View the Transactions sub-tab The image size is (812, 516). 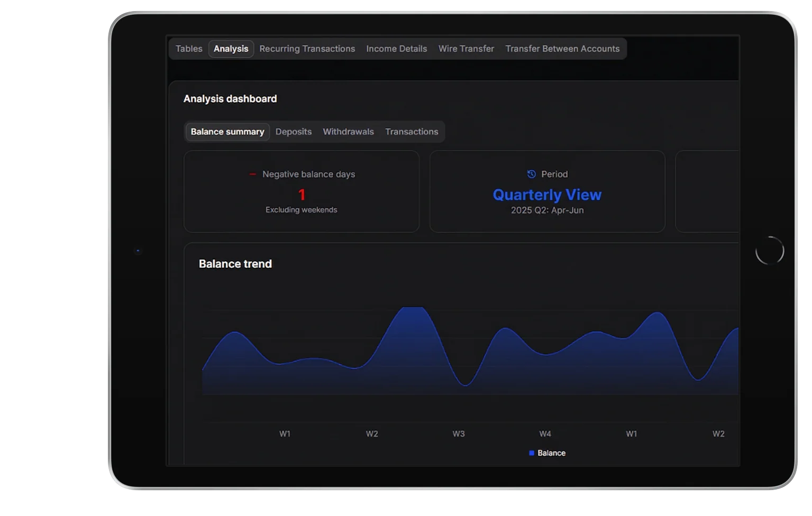[x=412, y=132]
